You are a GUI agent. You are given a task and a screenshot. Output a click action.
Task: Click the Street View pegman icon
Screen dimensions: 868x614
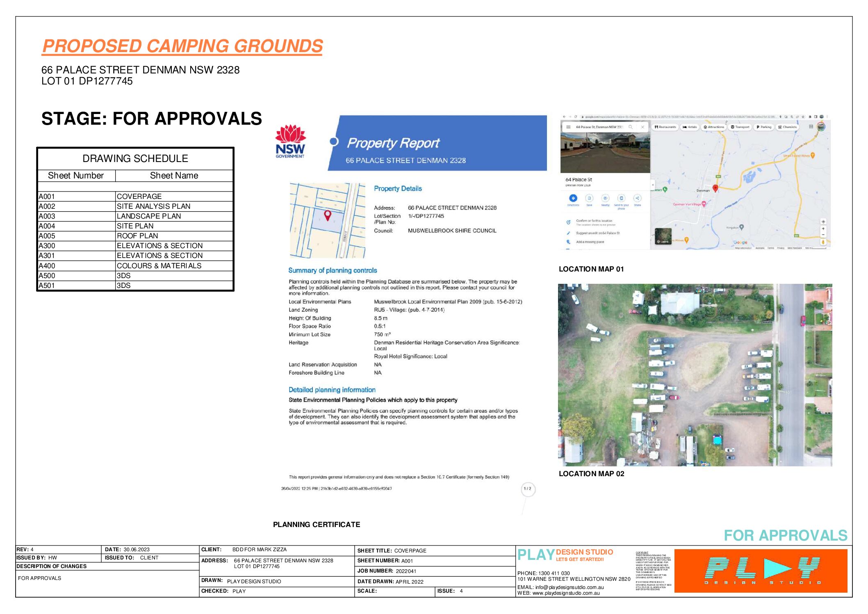(823, 242)
